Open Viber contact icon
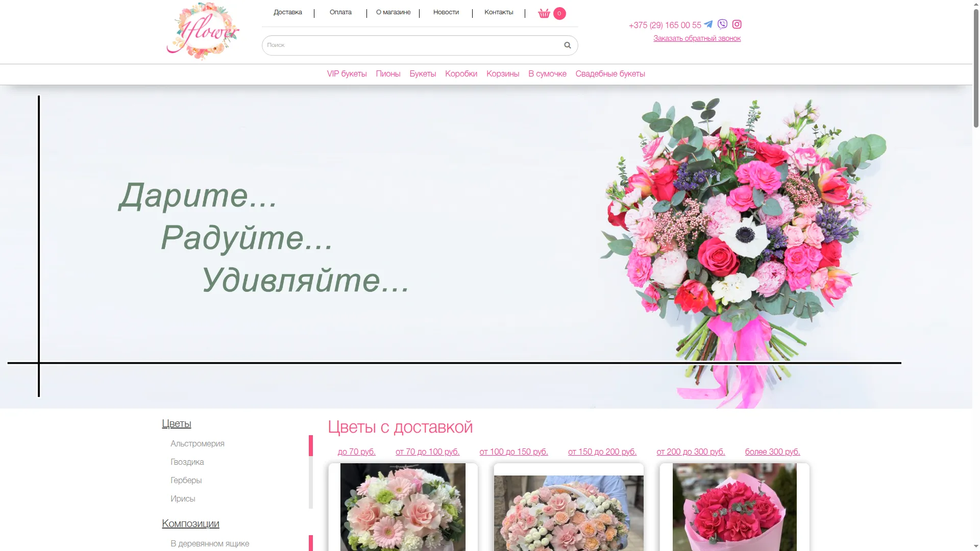This screenshot has width=980, height=551. [722, 24]
